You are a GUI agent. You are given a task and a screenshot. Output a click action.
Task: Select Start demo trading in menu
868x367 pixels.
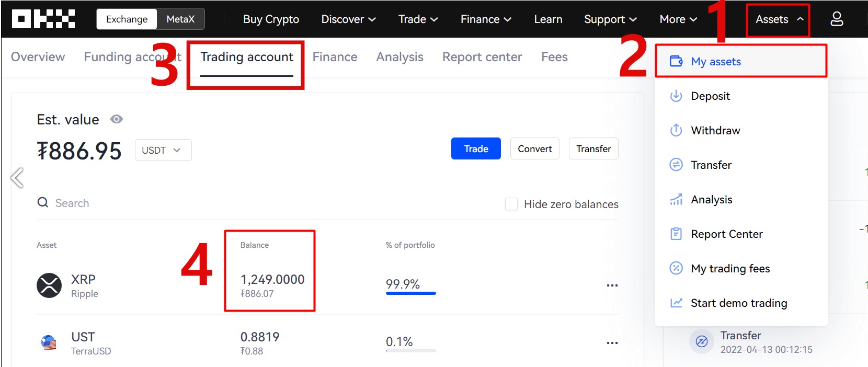(x=741, y=303)
